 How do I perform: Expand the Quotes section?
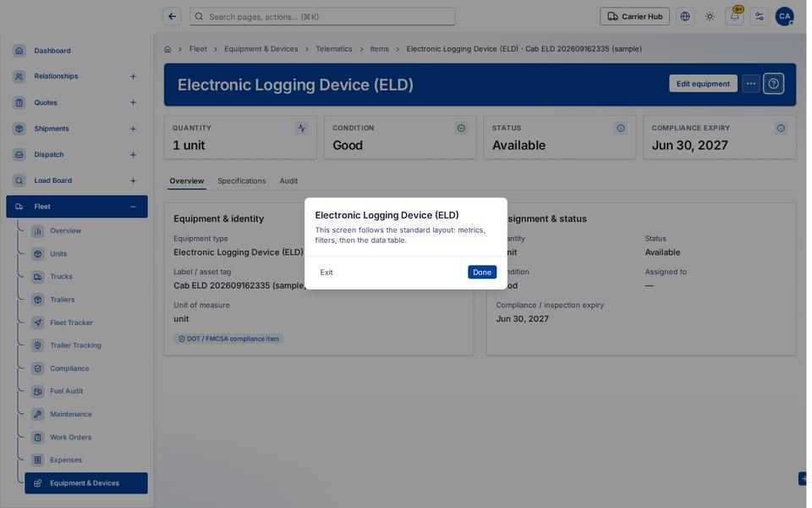133,102
